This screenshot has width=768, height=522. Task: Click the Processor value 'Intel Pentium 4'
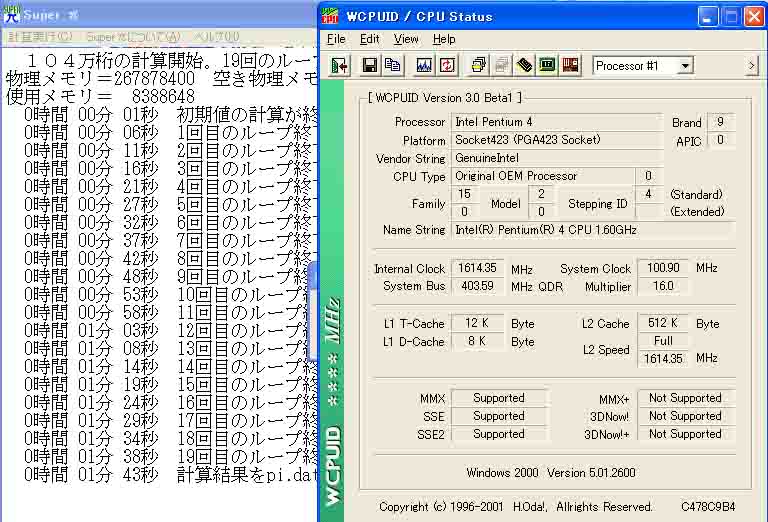pyautogui.click(x=556, y=122)
